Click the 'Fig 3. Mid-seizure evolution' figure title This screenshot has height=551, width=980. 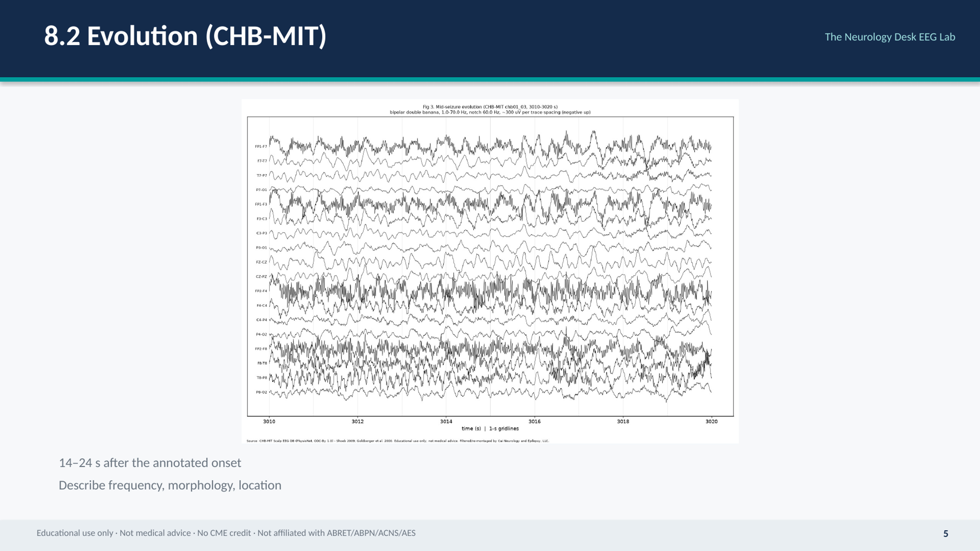[490, 107]
